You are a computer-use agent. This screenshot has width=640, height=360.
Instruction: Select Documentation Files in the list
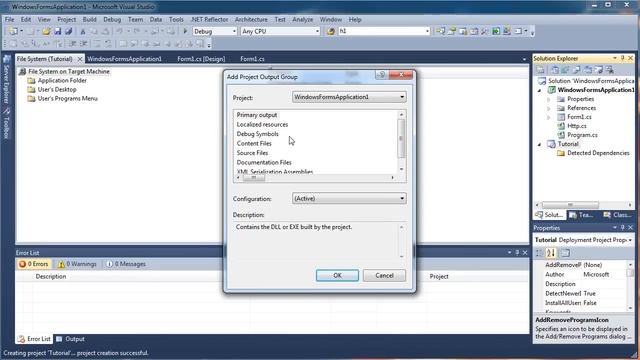264,162
